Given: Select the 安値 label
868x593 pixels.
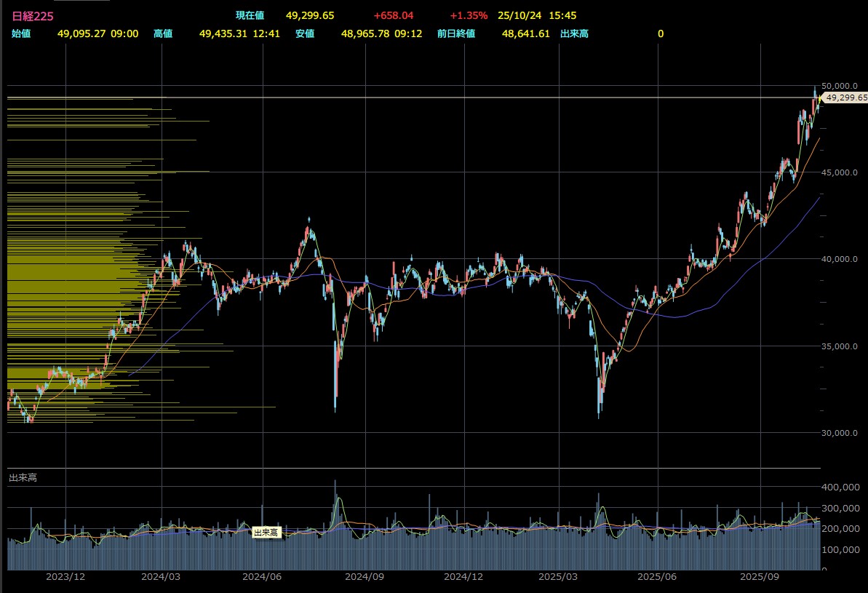Looking at the screenshot, I should [304, 33].
